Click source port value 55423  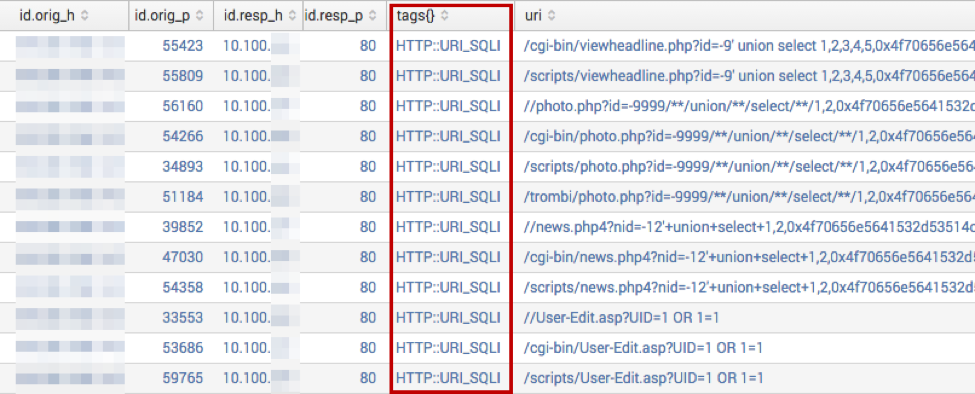pos(183,45)
